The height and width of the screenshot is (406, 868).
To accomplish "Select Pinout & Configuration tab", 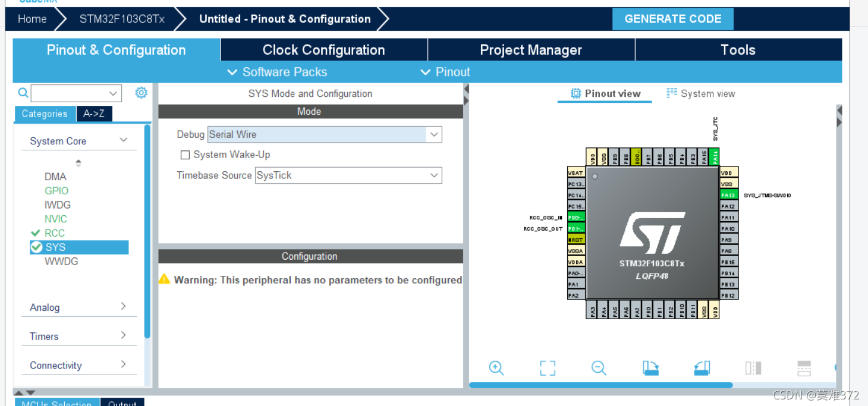I will tap(117, 50).
